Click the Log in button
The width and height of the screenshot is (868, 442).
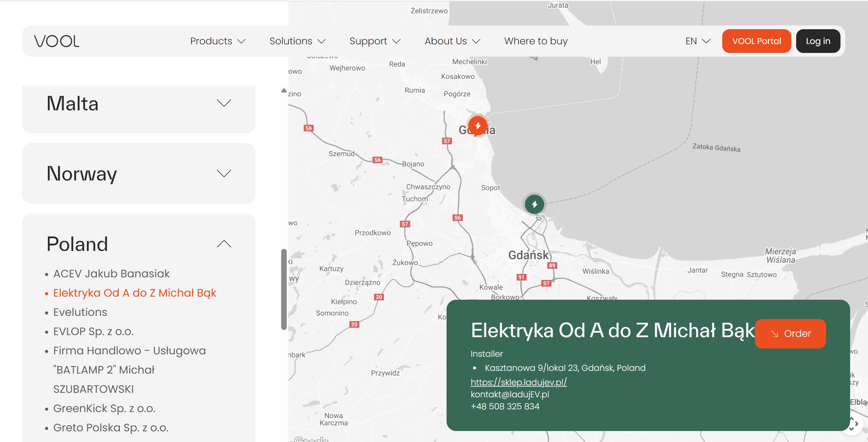pos(818,41)
